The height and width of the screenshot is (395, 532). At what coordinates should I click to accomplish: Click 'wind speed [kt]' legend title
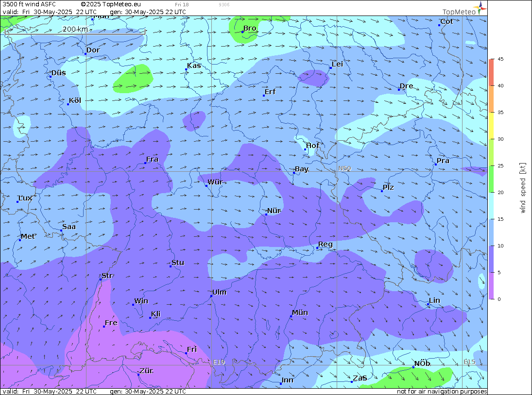pyautogui.click(x=523, y=188)
